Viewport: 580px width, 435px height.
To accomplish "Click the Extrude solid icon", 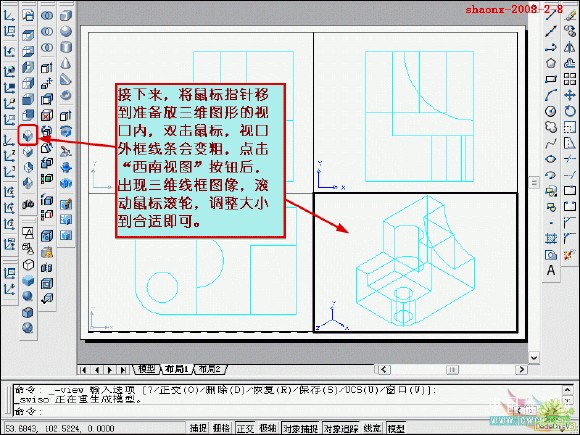I will pyautogui.click(x=66, y=115).
